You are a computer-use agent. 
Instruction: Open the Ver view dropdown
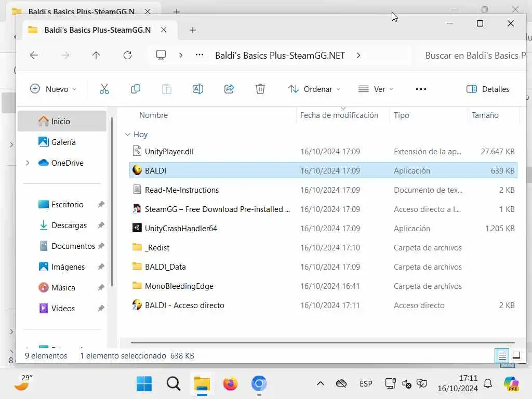pos(376,89)
